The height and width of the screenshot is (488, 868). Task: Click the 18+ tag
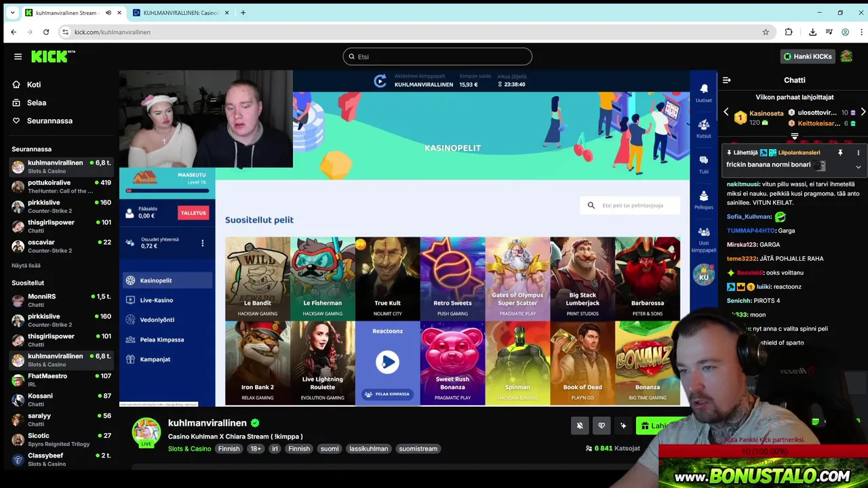[255, 449]
